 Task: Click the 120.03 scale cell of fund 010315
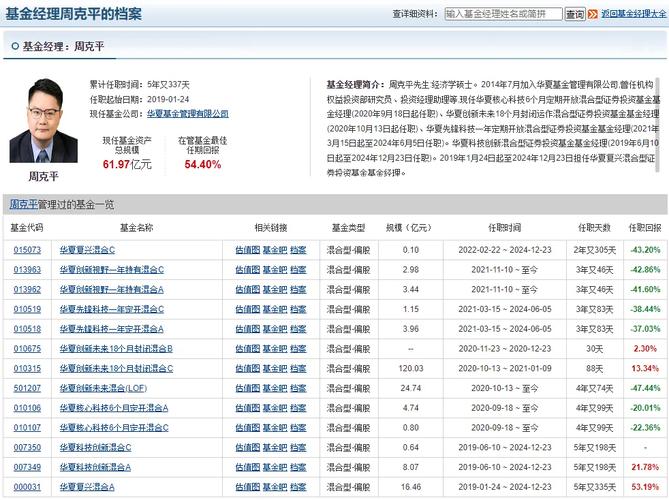411,369
